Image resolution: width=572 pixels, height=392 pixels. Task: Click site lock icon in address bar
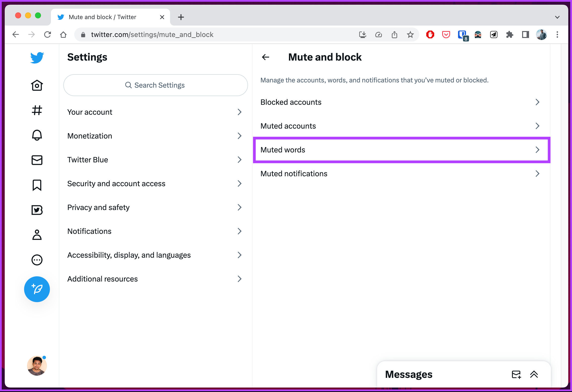(x=83, y=35)
